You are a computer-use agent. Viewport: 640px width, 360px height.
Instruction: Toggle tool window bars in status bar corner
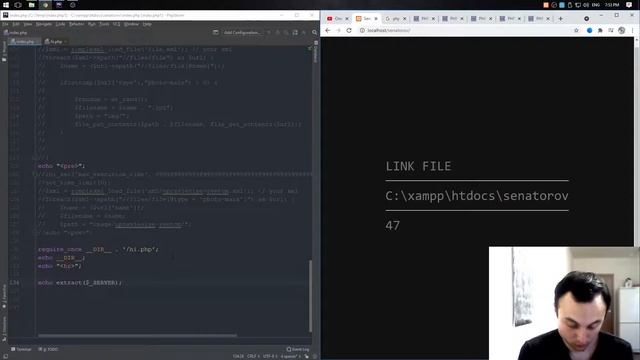(5, 356)
